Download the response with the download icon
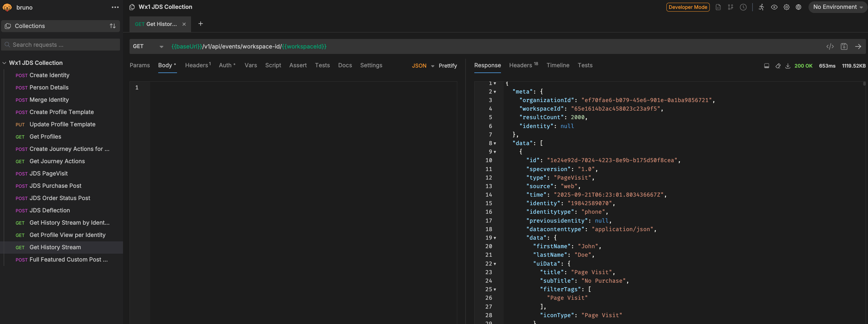 click(x=788, y=66)
